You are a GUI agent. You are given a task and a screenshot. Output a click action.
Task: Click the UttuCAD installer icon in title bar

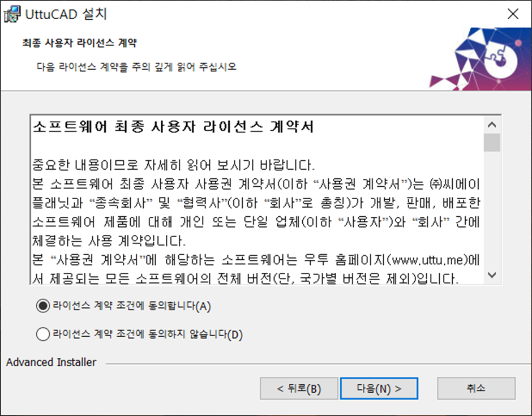click(12, 14)
